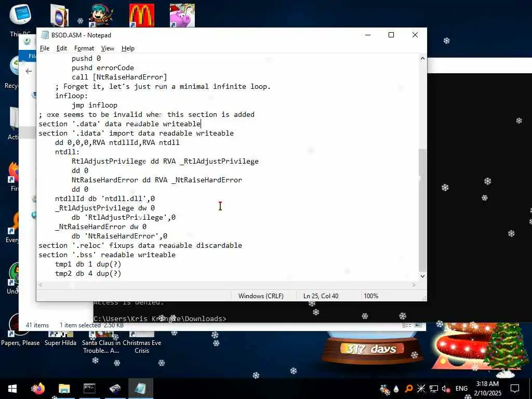Click the Notepad horizontal scrollbar right arrow
The width and height of the screenshot is (532, 399).
tap(414, 285)
